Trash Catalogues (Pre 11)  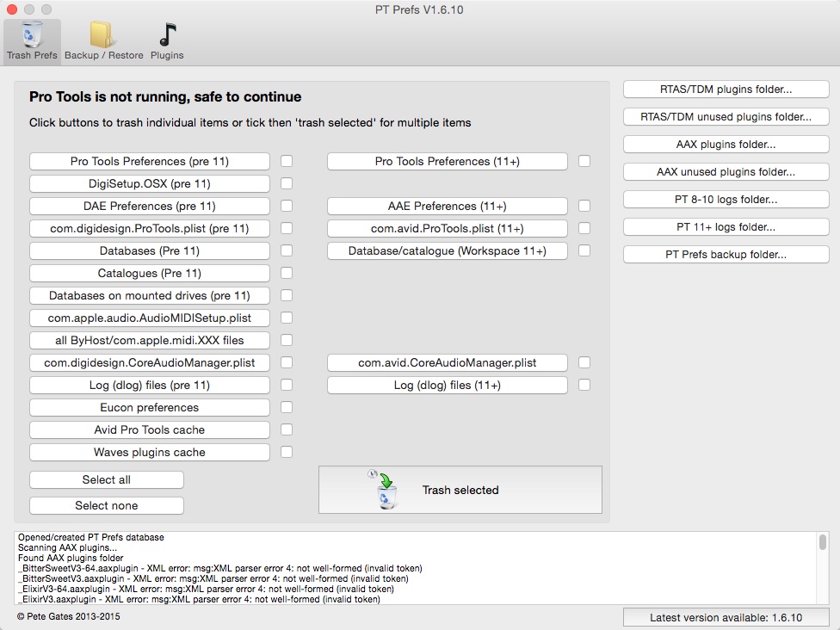[x=150, y=273]
